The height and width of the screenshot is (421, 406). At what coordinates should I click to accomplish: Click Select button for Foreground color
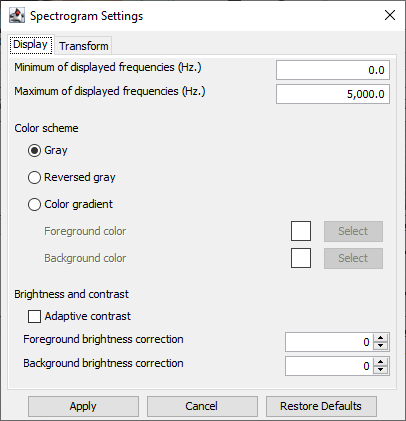[353, 231]
